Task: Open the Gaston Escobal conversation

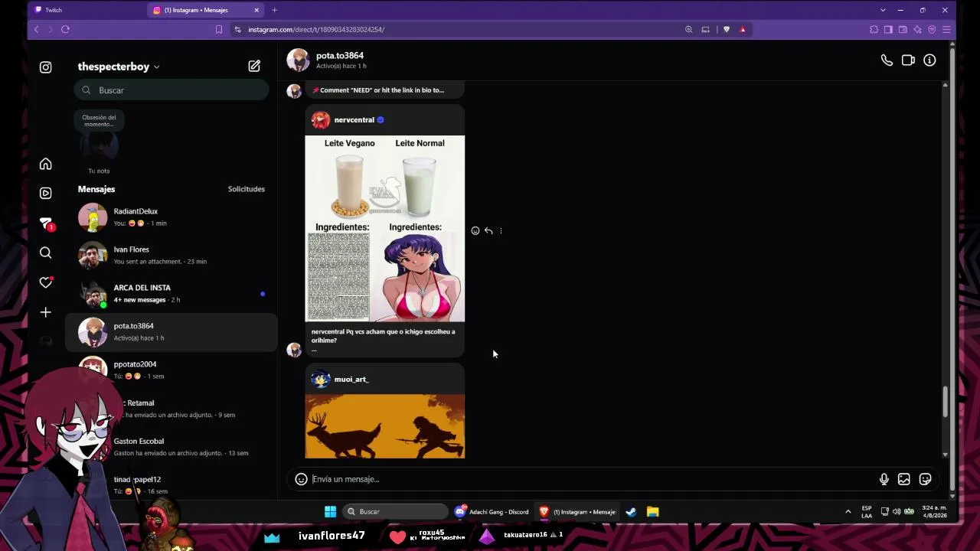Action: (x=171, y=447)
